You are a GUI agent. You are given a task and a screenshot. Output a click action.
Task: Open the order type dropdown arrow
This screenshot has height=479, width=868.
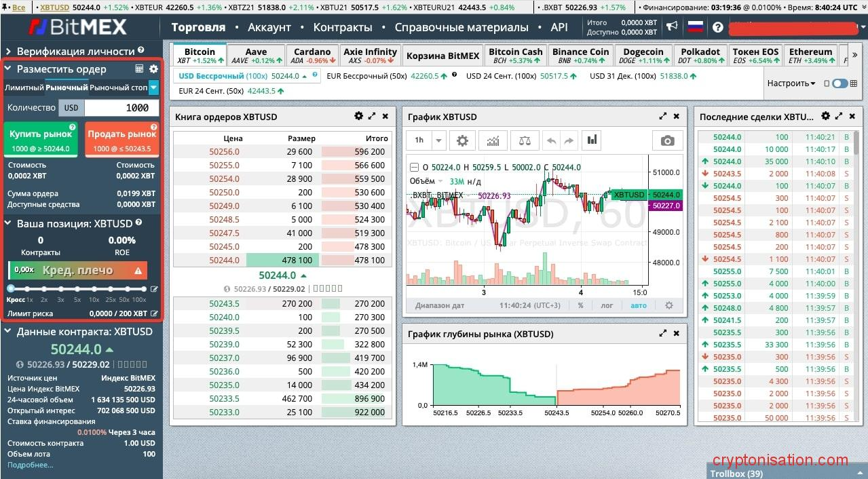153,88
